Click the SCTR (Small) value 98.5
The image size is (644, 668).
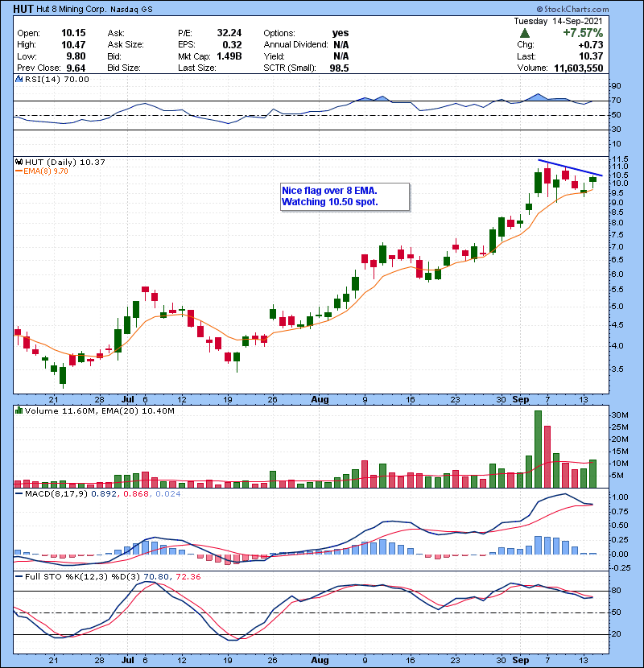(x=339, y=68)
